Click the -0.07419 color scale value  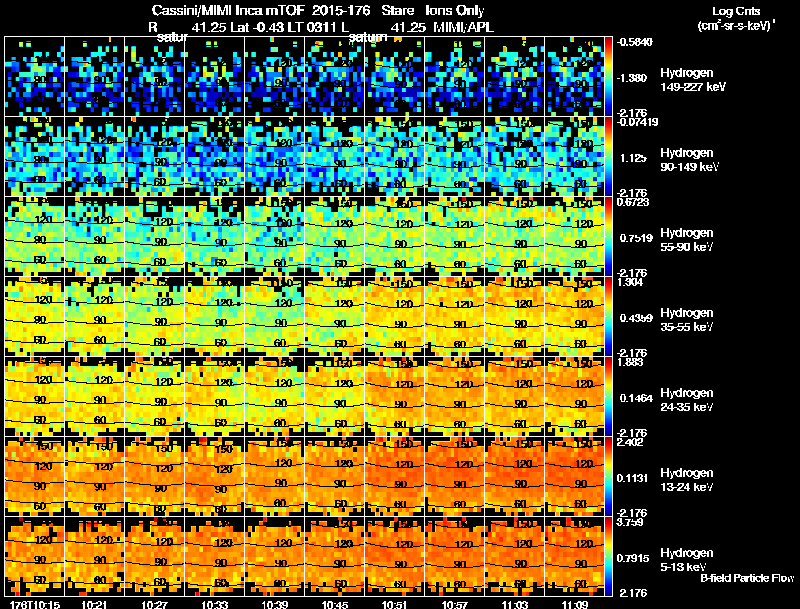[637, 122]
